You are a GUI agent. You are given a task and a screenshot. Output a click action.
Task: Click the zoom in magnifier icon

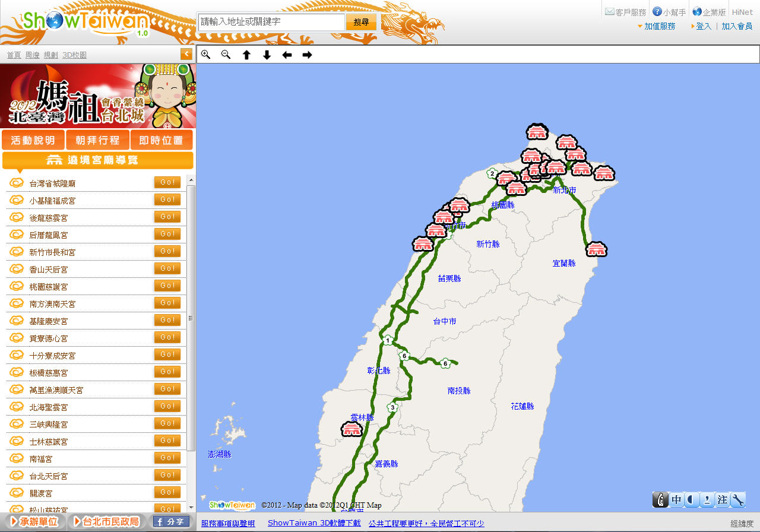(205, 55)
